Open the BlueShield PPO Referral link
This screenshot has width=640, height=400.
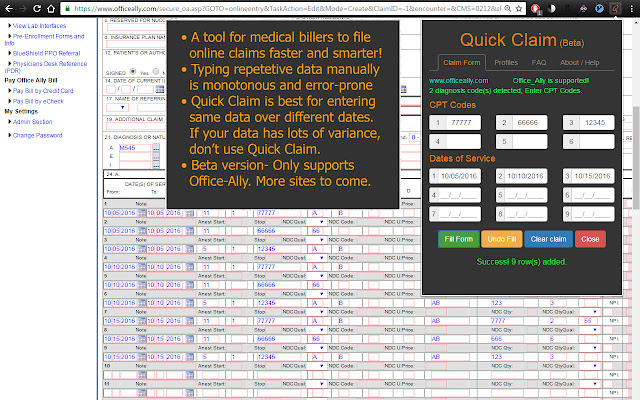pyautogui.click(x=47, y=53)
